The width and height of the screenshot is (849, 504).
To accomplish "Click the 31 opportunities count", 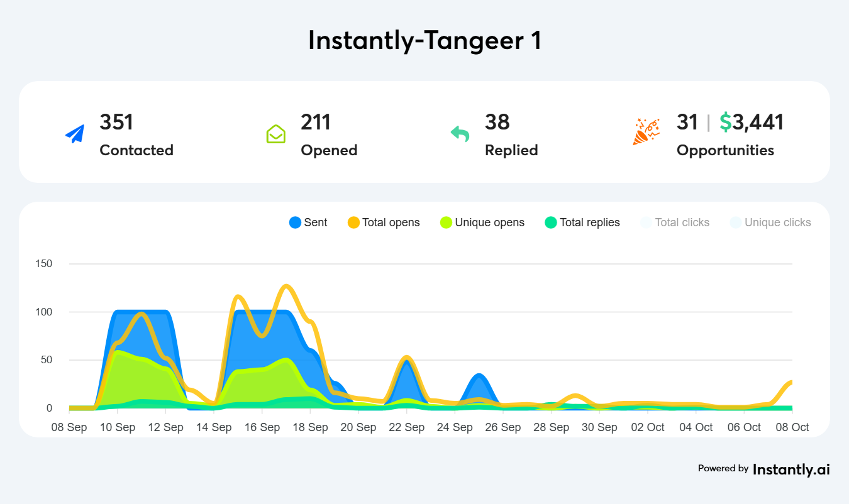I will click(687, 123).
